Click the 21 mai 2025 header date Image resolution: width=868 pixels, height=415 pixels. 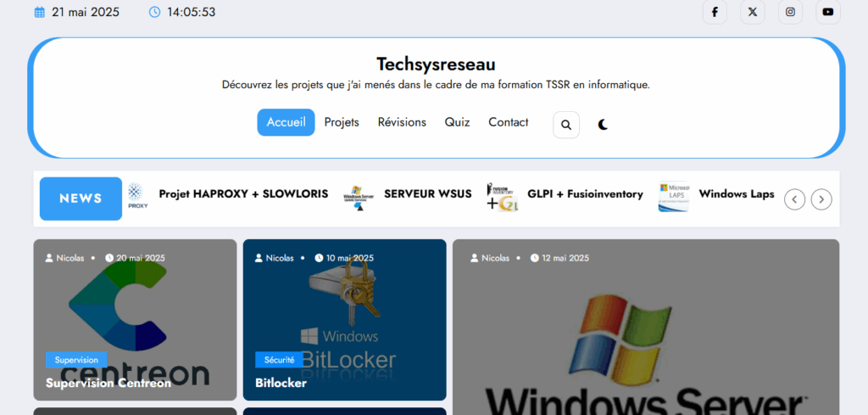86,12
